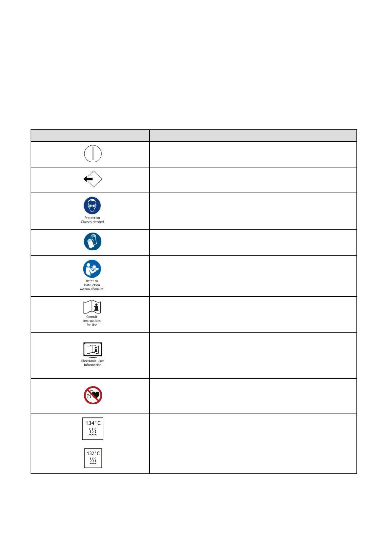Click the 'Protection Glasses Needed' caption

92,220
